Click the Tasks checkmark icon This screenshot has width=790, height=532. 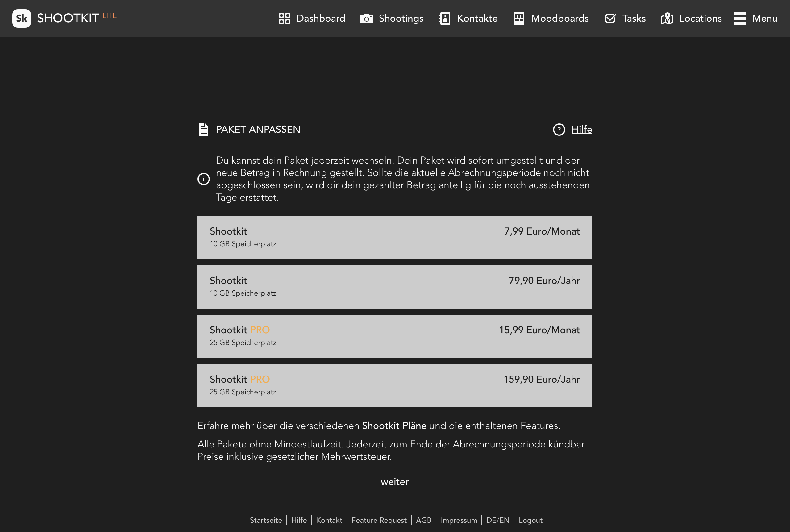[610, 19]
